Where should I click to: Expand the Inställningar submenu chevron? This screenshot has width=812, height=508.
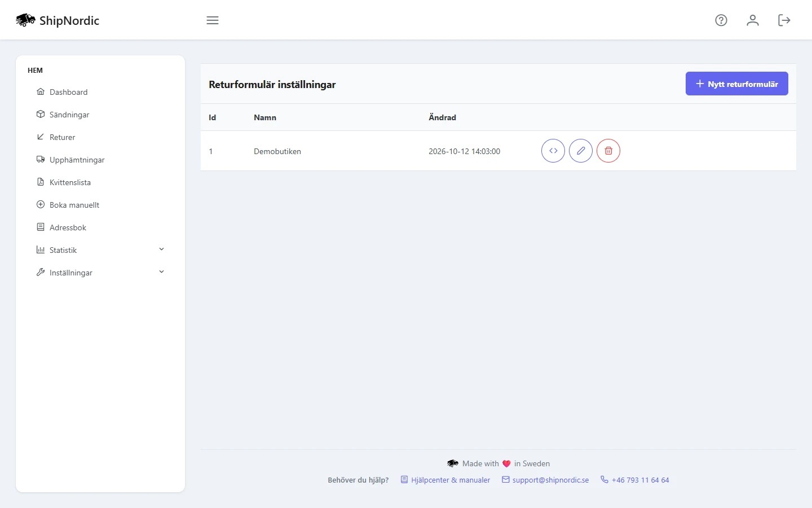click(161, 272)
